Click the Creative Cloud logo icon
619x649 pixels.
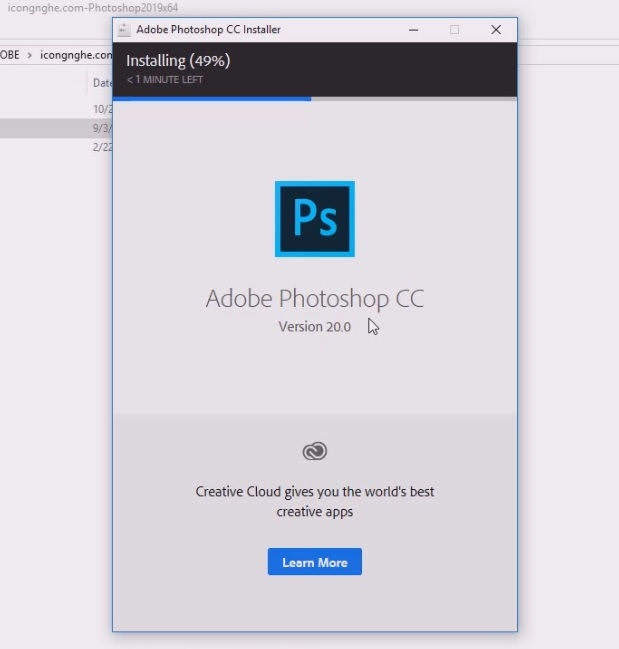click(x=315, y=451)
